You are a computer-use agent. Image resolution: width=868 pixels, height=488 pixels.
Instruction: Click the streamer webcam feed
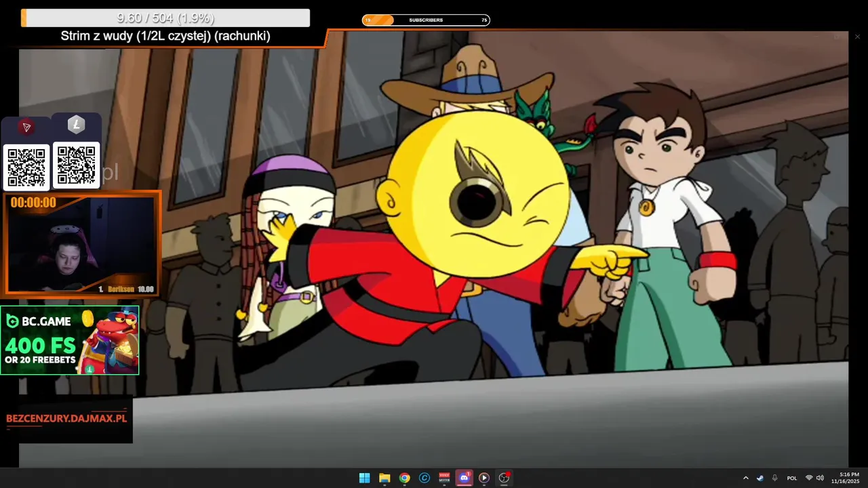click(x=83, y=245)
